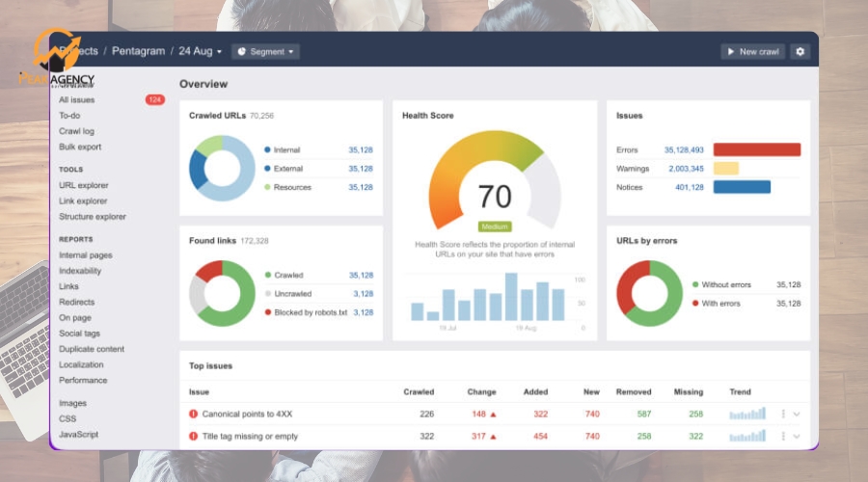Expand the Canonical points to 4XX row
The height and width of the screenshot is (482, 868).
pos(797,414)
